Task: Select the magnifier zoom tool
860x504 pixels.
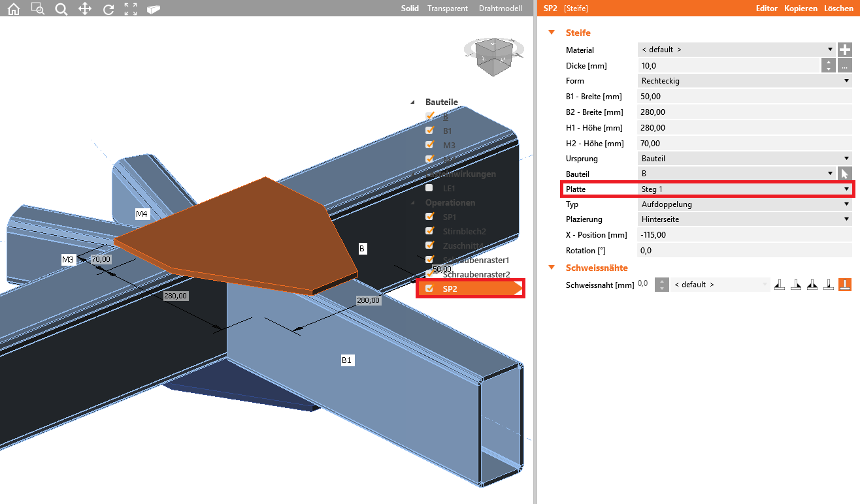Action: coord(61,9)
